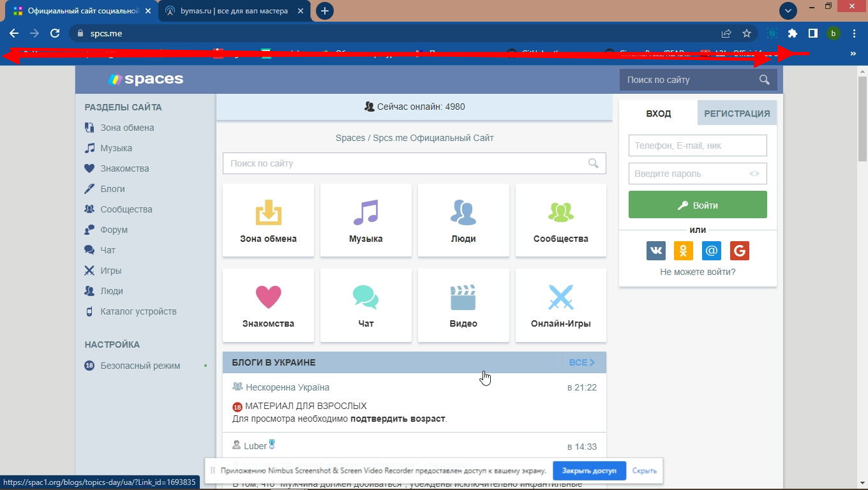The image size is (868, 490).
Task: Sign in with Google icon
Action: pyautogui.click(x=739, y=250)
